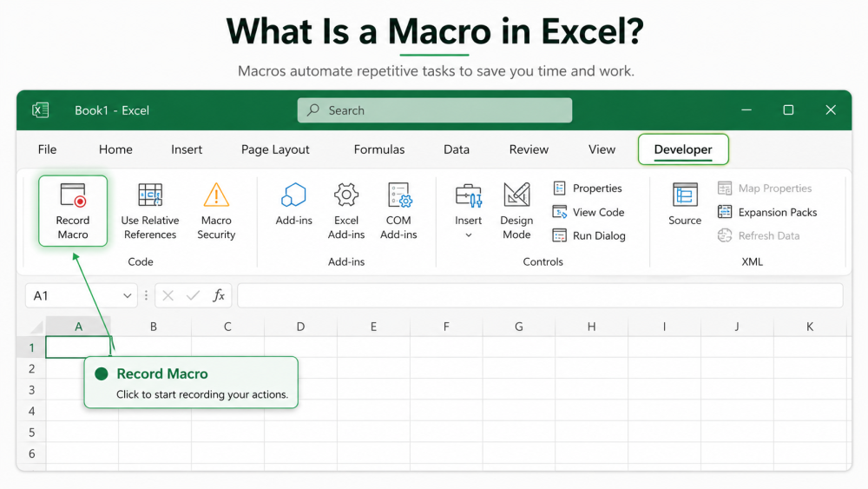
Task: Close the Excel window
Action: (x=831, y=110)
